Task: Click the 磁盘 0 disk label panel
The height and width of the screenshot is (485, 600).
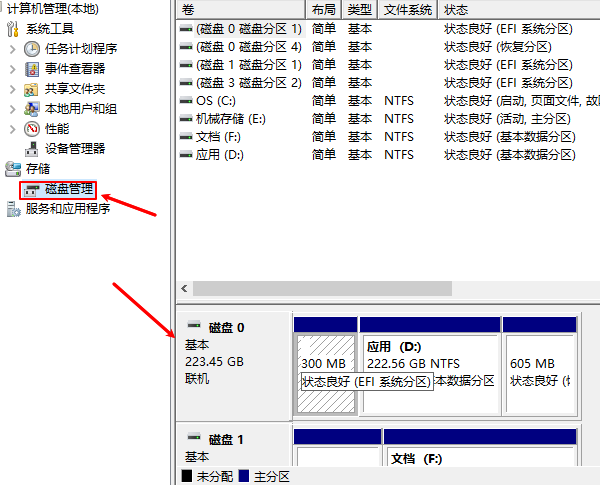Action: pos(234,366)
